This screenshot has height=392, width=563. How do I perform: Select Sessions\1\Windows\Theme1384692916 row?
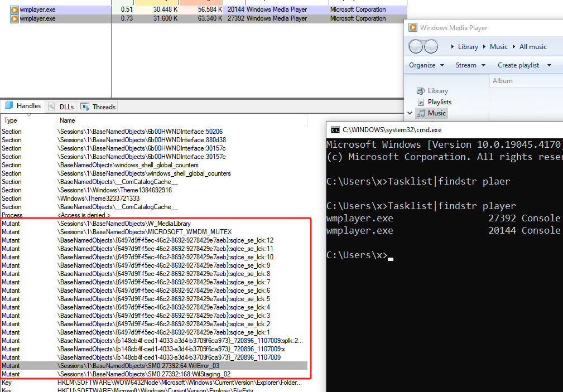(x=155, y=190)
